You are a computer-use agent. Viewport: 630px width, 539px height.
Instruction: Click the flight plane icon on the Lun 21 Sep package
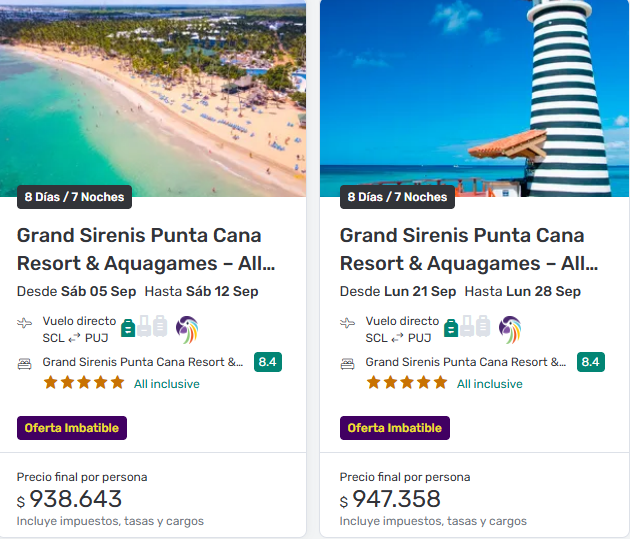(348, 323)
